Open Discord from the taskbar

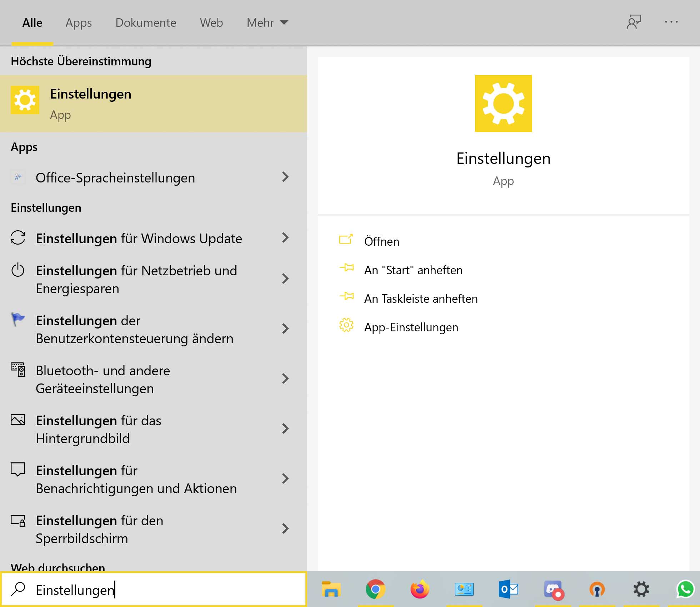552,589
